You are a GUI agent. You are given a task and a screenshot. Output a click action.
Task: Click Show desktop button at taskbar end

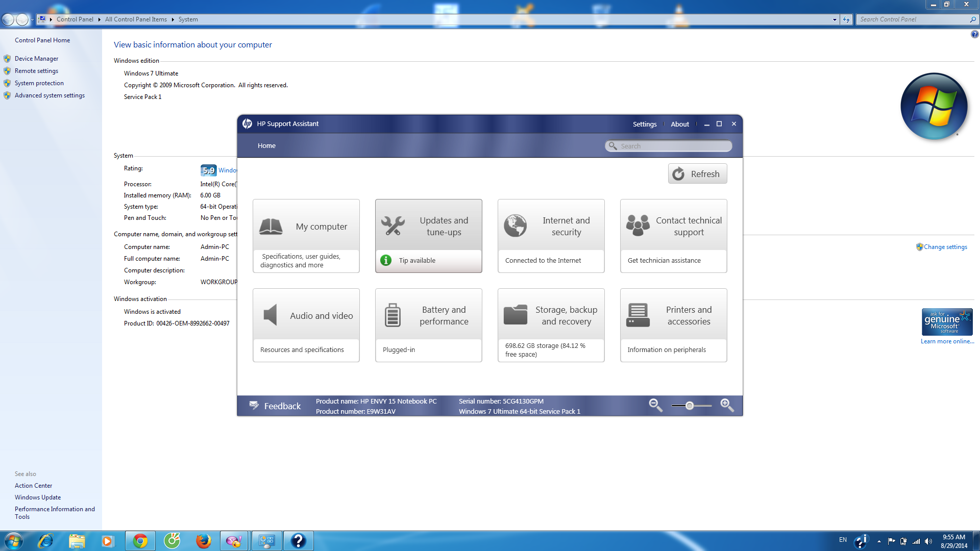click(976, 541)
